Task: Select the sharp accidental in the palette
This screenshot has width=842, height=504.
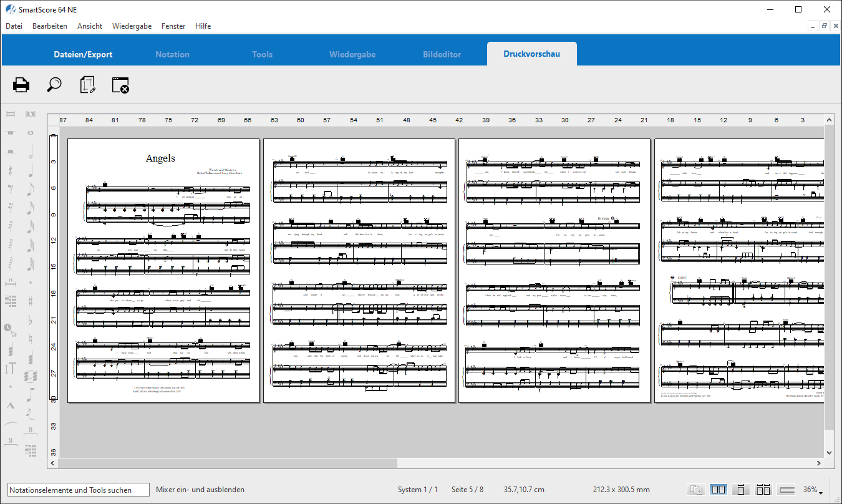Action: point(30,301)
